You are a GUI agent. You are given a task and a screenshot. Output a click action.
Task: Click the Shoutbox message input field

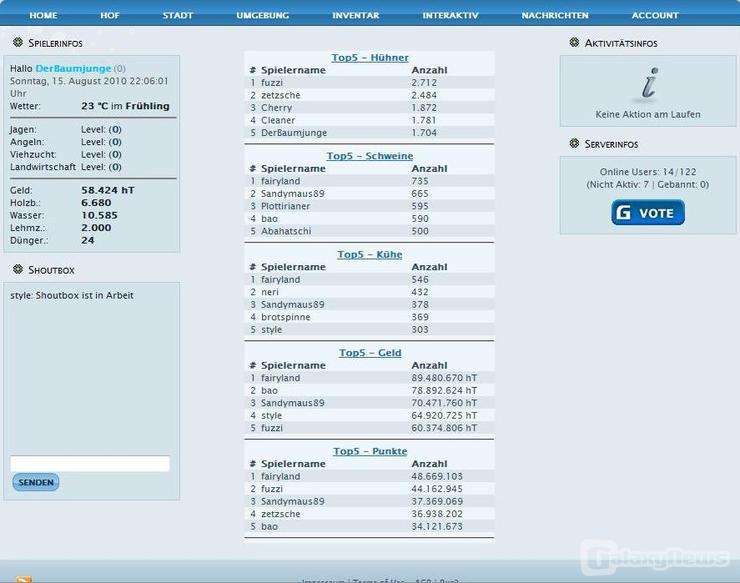pos(90,464)
